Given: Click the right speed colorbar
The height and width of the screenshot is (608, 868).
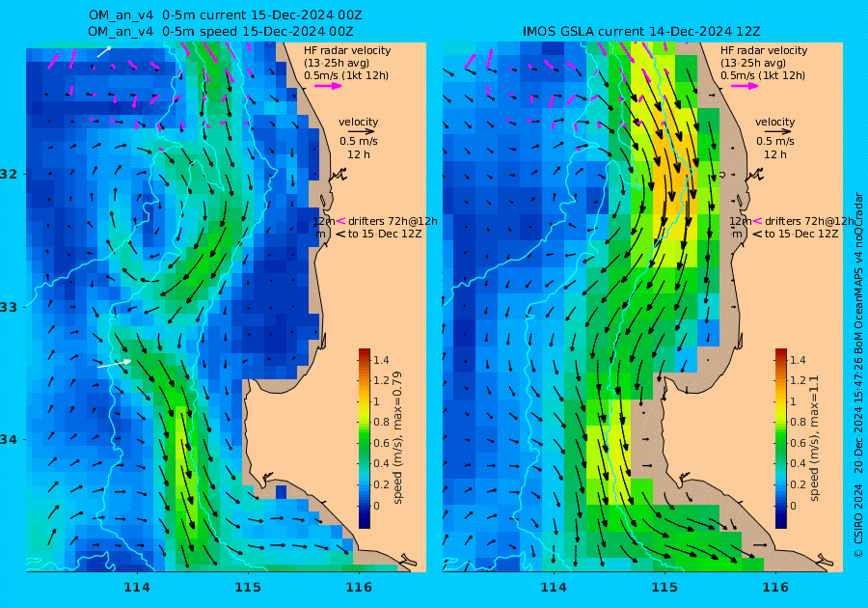Looking at the screenshot, I should (780, 438).
